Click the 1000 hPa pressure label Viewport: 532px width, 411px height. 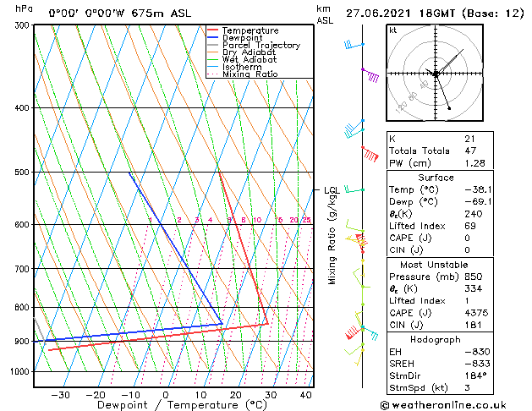pyautogui.click(x=22, y=371)
